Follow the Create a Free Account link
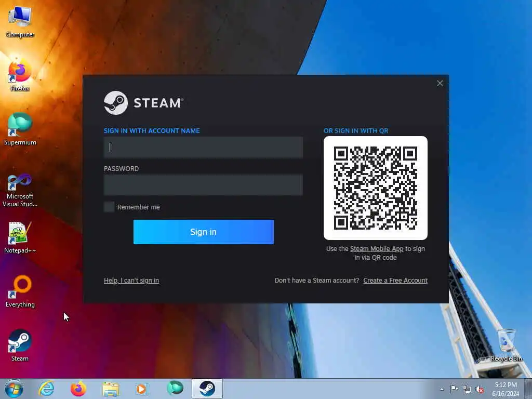532x399 pixels. pos(395,280)
